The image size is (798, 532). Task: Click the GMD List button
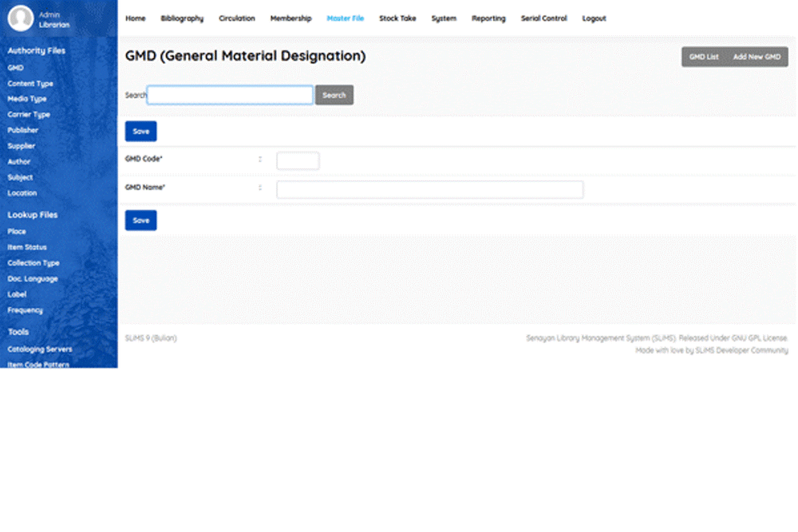pos(703,57)
